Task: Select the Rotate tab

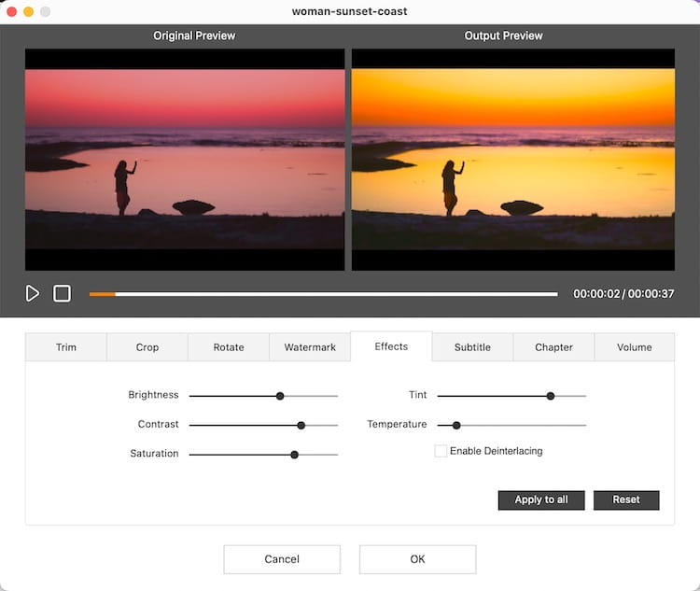Action: click(x=229, y=347)
